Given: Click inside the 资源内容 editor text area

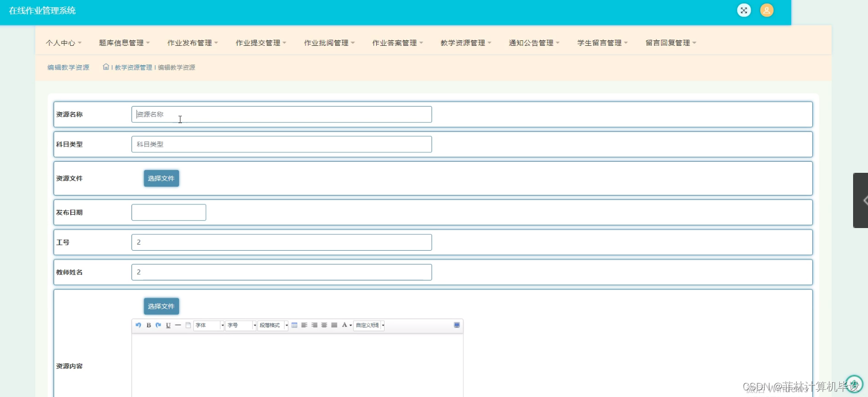Looking at the screenshot, I should 297,364.
